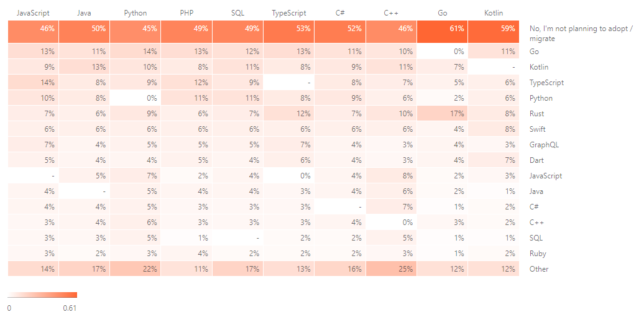
Task: Click the orange gradient legend bar
Action: point(42,295)
